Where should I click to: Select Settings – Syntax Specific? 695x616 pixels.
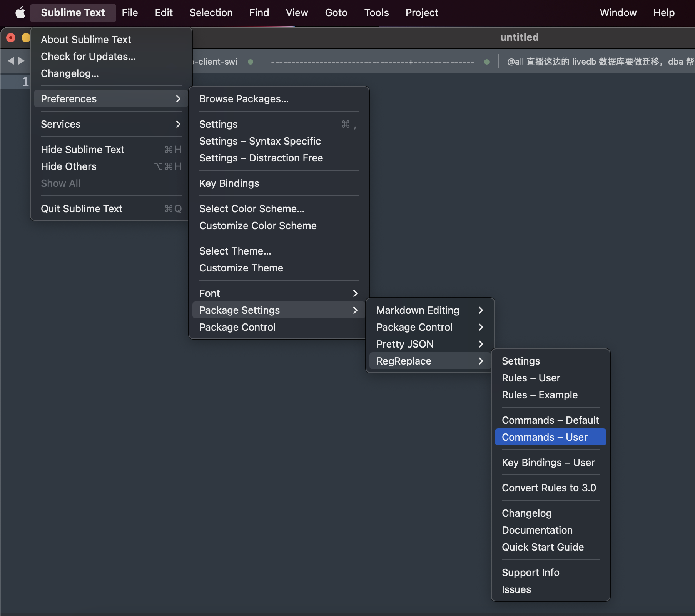[260, 141]
